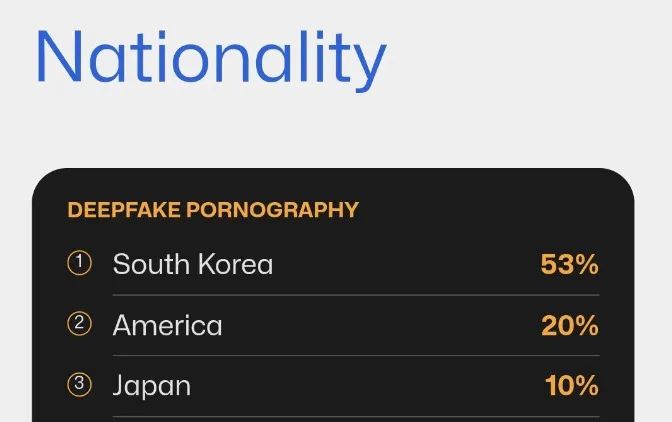Click the number 3 circle icon
The width and height of the screenshot is (672, 422).
(79, 385)
